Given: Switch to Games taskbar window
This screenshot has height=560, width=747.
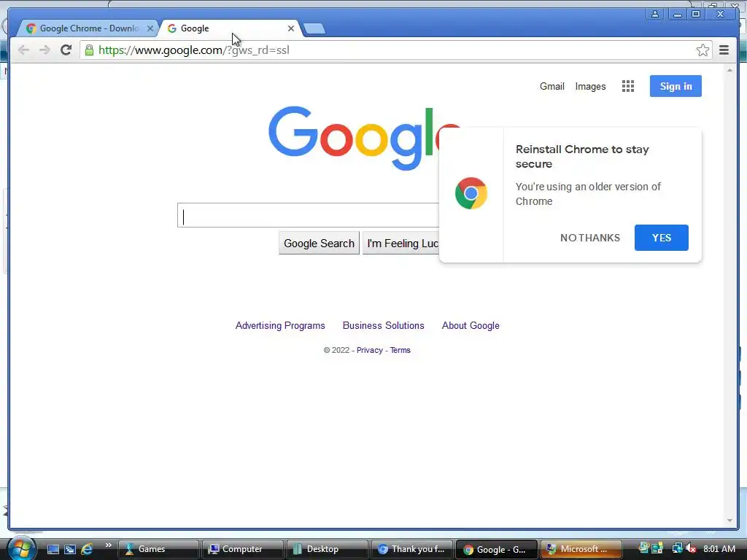Looking at the screenshot, I should pos(158,549).
